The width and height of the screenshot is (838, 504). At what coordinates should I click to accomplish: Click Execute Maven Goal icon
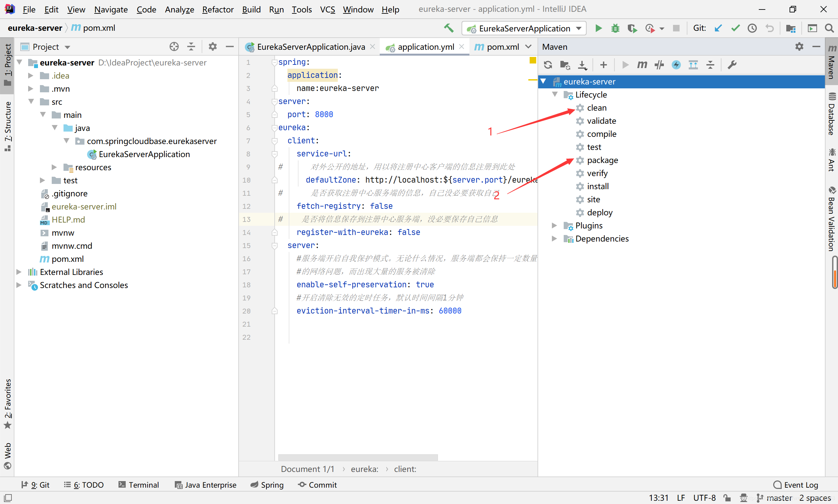[x=642, y=64]
